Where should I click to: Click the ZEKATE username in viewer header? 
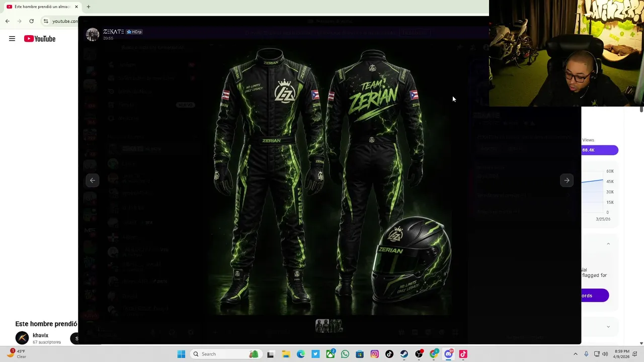click(x=114, y=32)
